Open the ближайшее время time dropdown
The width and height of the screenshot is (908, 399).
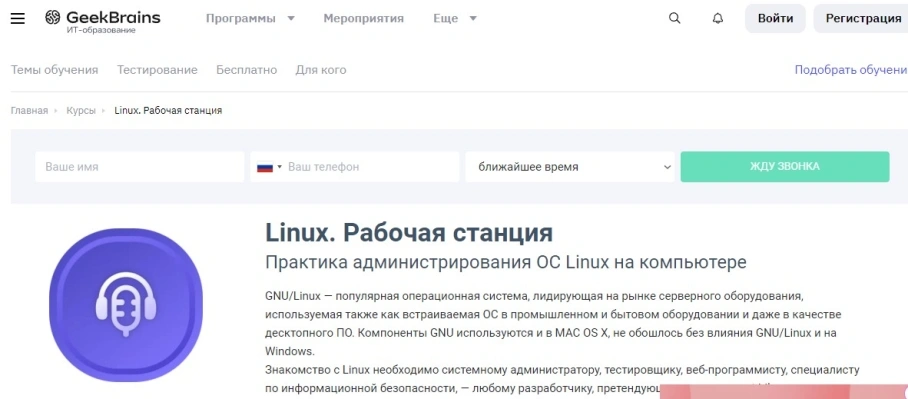(570, 167)
